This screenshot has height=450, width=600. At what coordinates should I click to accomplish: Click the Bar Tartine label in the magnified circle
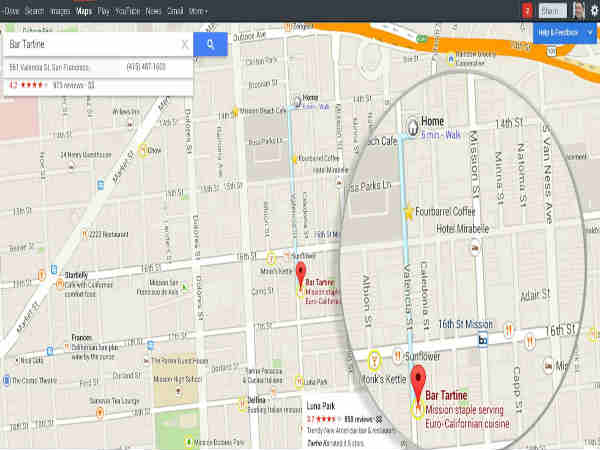[x=446, y=395]
